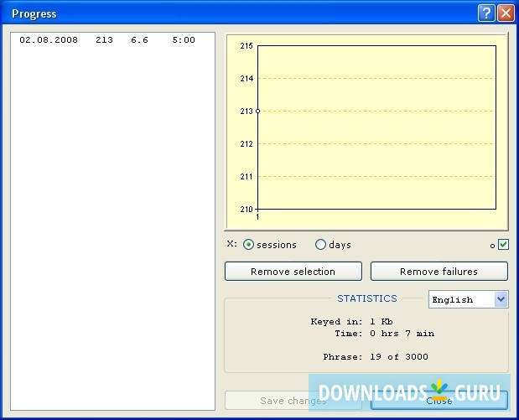Click the STATISTICS section heading
Screen dimensions: 519x420
pyautogui.click(x=366, y=298)
